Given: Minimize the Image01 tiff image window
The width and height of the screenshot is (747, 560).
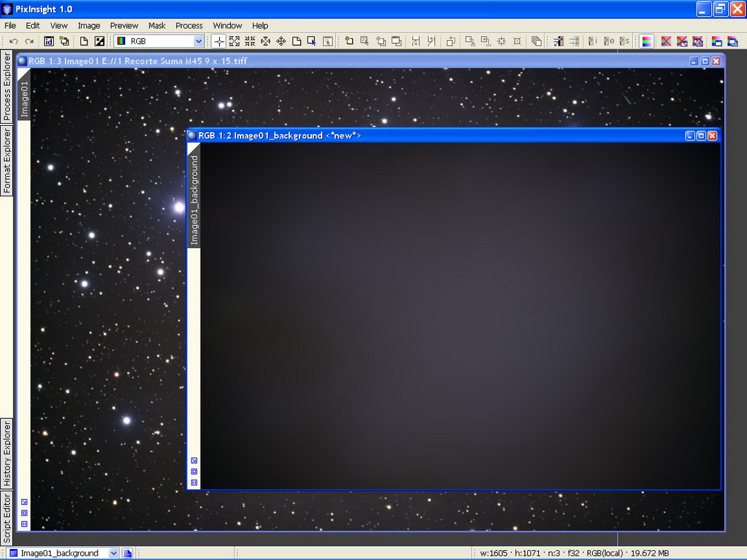Looking at the screenshot, I should (x=694, y=61).
